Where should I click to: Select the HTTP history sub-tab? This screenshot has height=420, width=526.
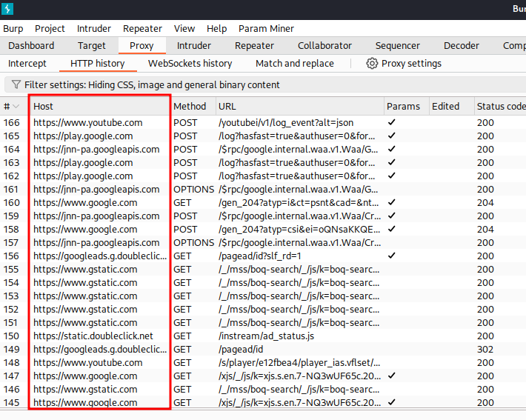click(x=98, y=64)
